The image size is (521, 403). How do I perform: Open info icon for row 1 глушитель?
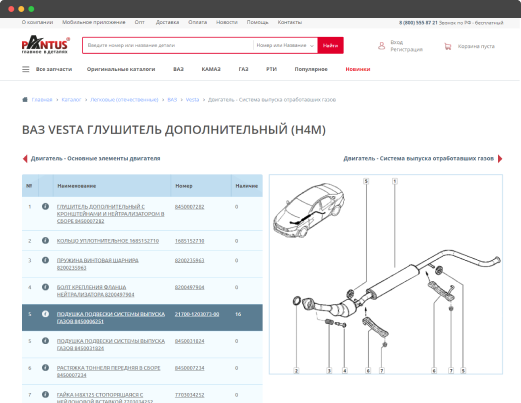click(x=45, y=206)
